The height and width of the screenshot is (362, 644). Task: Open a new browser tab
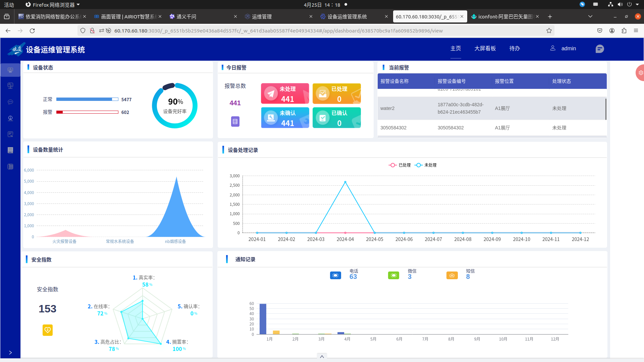coord(550,16)
